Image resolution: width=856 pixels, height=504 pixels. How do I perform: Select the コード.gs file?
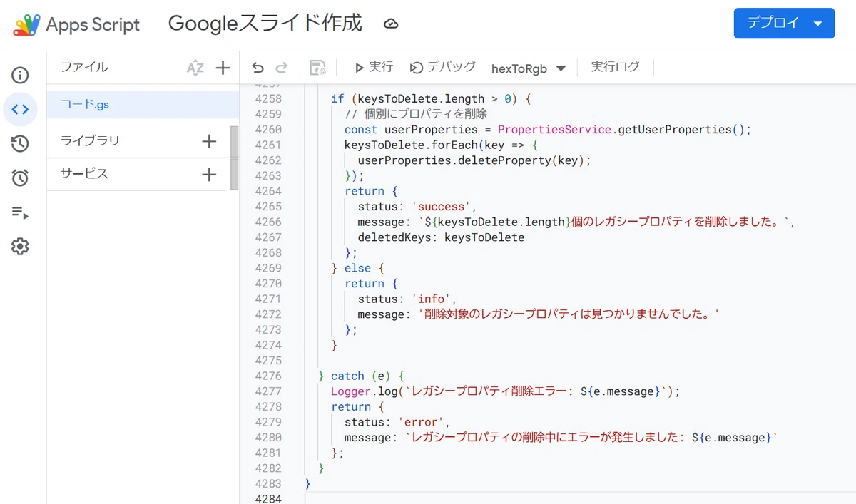pyautogui.click(x=143, y=105)
